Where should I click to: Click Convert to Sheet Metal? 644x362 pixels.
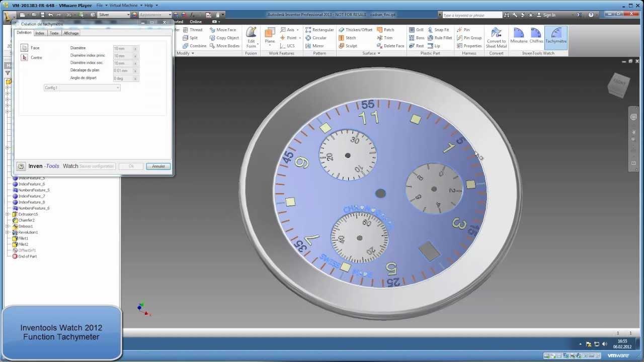coord(496,38)
